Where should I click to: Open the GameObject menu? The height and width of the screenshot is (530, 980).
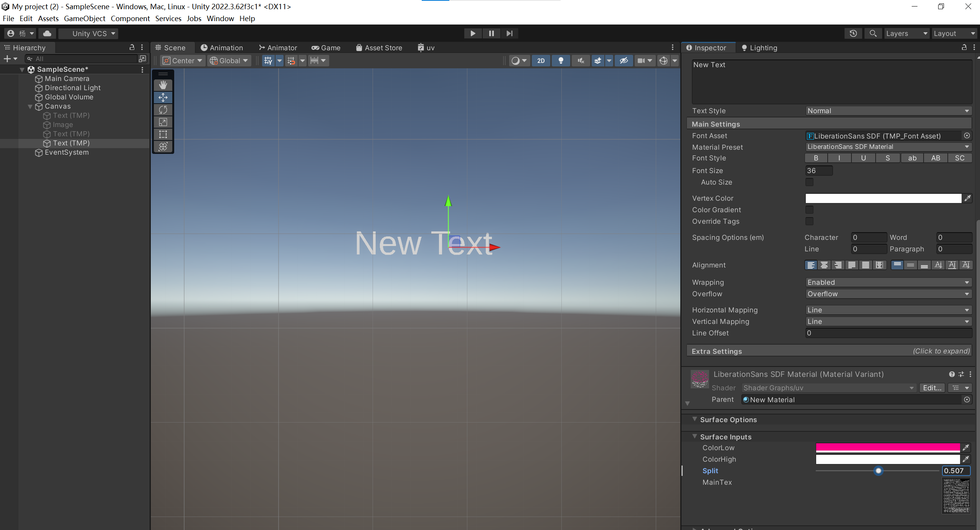[84, 18]
